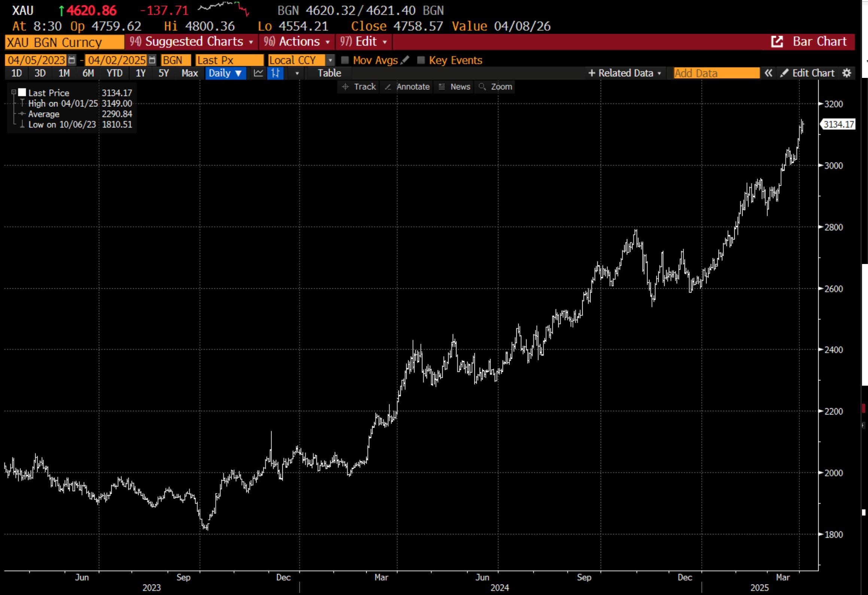The image size is (868, 595).
Task: Click the Mov Avgs pencil edit icon
Action: point(405,60)
